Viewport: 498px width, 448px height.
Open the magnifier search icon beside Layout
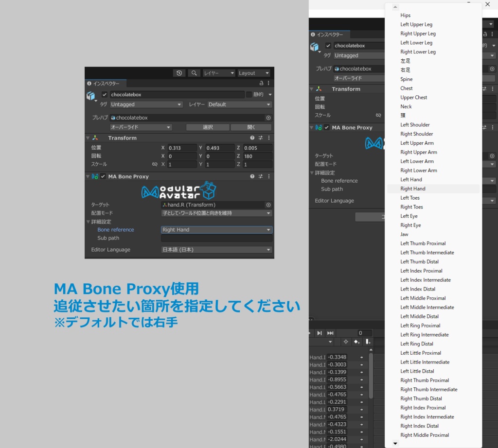point(194,73)
